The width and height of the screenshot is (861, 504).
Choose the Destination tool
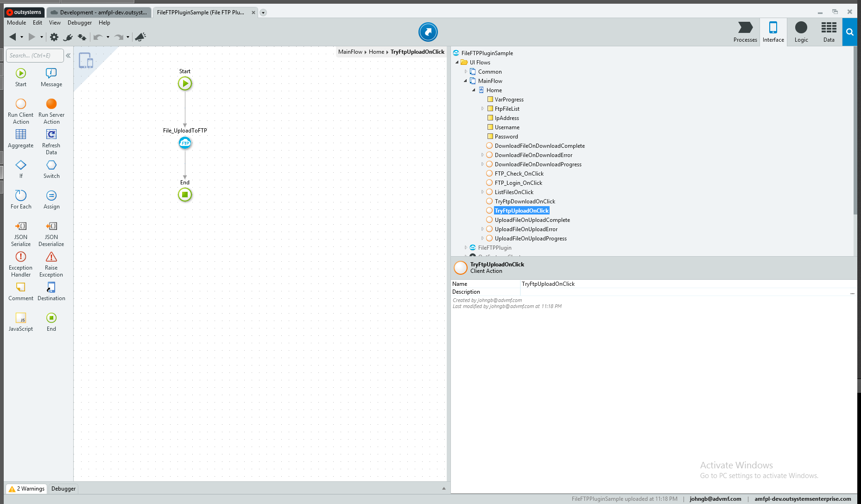tap(51, 291)
